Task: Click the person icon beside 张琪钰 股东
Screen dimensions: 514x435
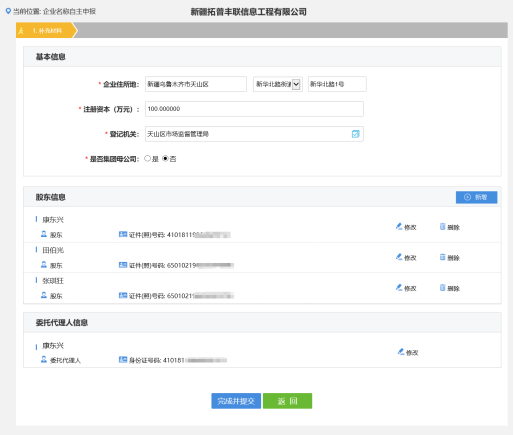Action: click(x=44, y=295)
